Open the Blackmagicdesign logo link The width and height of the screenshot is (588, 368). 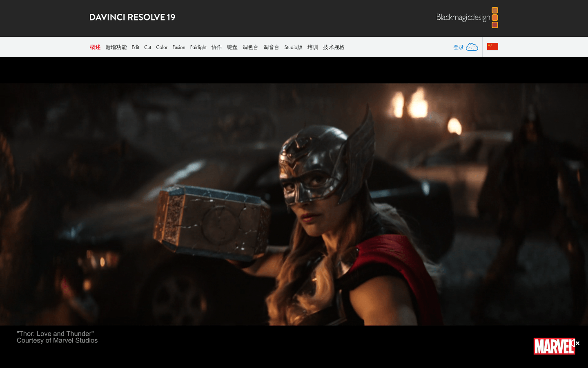click(x=467, y=18)
